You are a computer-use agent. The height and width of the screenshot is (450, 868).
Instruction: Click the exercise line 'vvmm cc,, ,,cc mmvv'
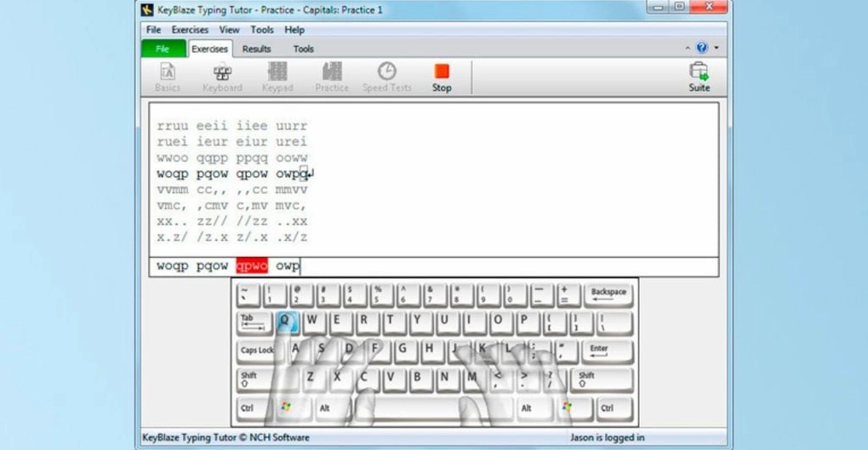coord(232,190)
